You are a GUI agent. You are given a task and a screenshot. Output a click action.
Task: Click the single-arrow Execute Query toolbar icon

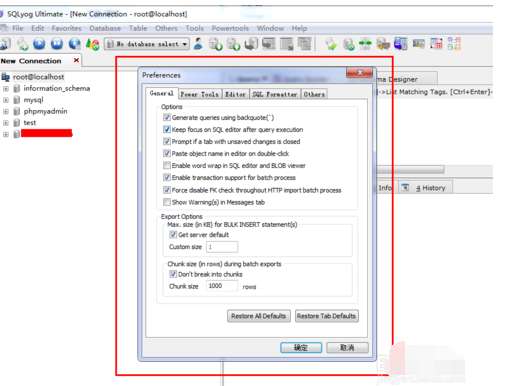coord(39,44)
